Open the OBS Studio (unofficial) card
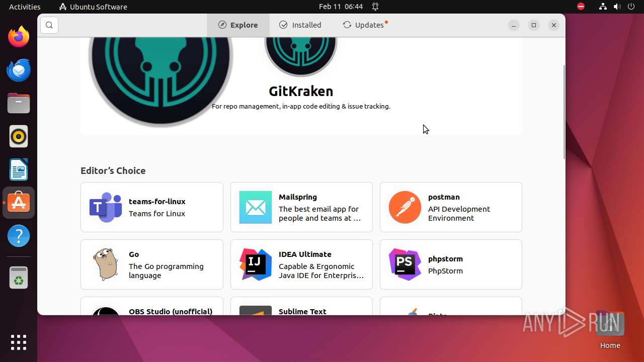The image size is (644, 362). tap(151, 306)
